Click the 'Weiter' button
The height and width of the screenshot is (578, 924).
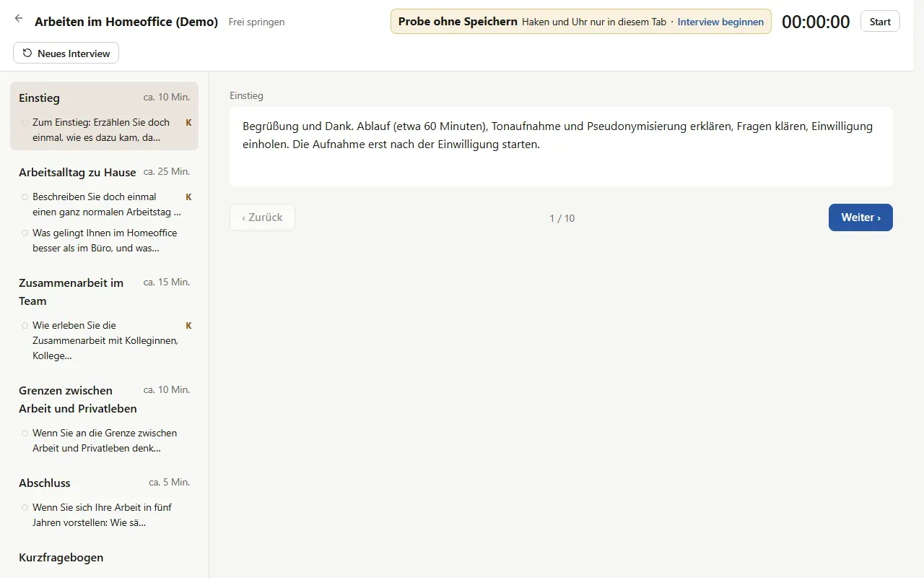click(860, 217)
